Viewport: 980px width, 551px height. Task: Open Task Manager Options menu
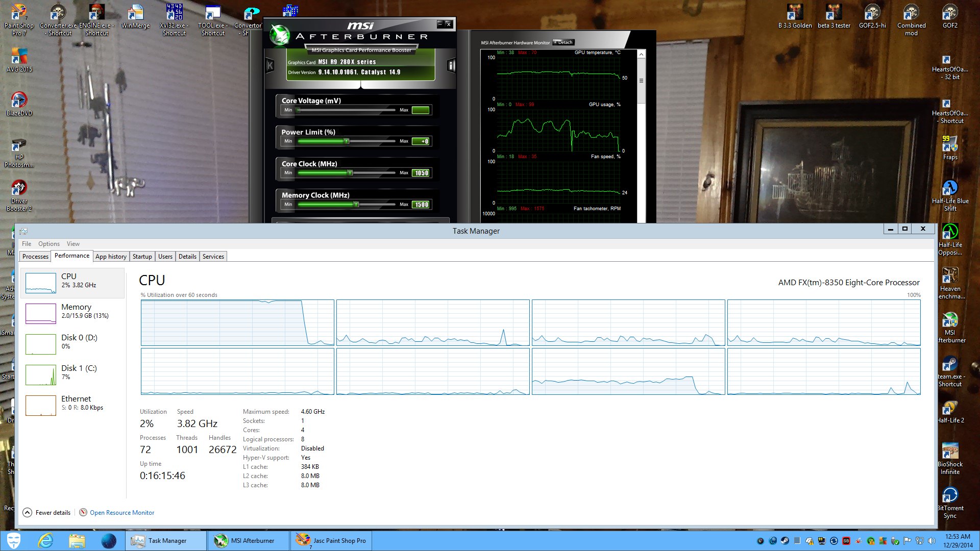click(48, 244)
